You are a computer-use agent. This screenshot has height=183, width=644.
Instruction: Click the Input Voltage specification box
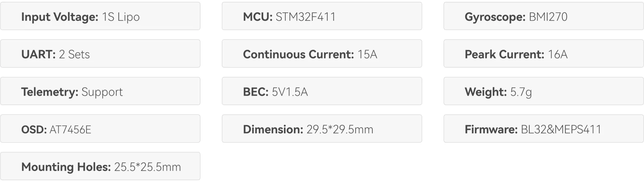[100, 16]
